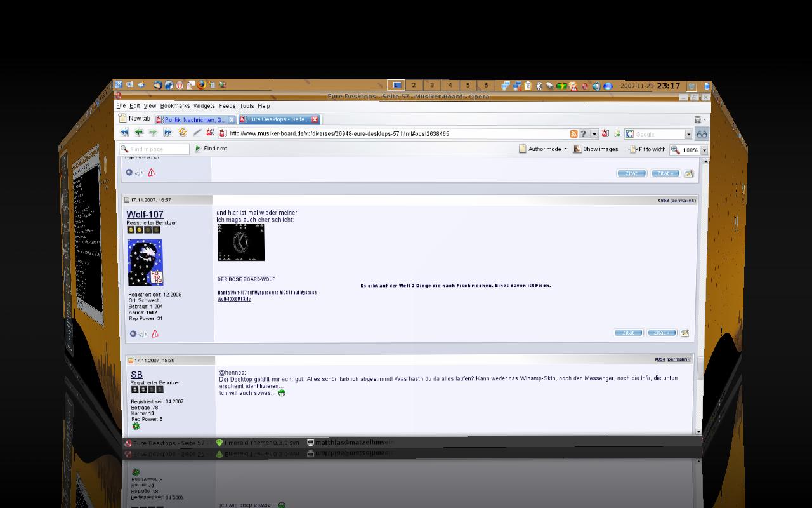Click the Rewind navigation button
The image size is (812, 508).
(x=124, y=133)
